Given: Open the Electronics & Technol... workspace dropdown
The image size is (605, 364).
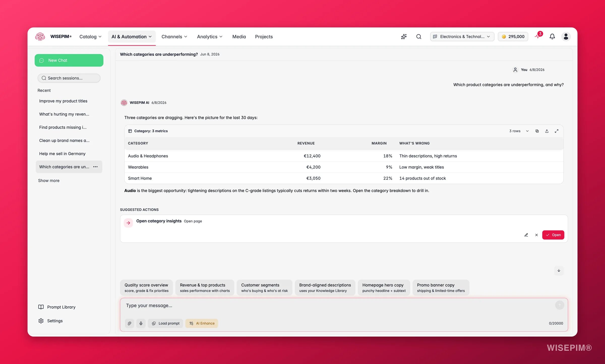Looking at the screenshot, I should pos(462,37).
